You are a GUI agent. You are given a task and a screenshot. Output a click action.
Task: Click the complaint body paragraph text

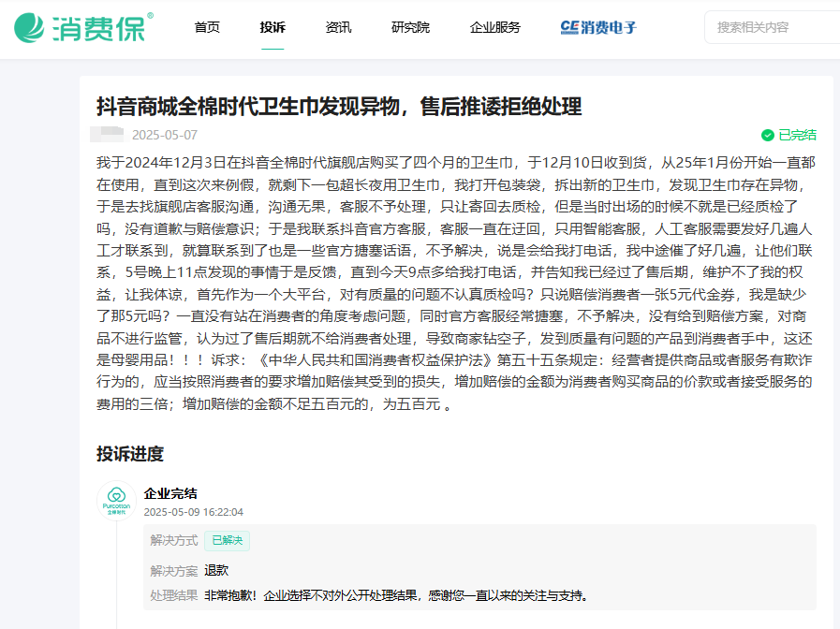click(x=456, y=284)
